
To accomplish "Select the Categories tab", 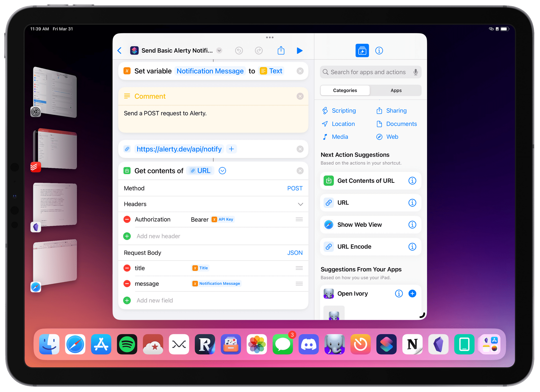I will click(345, 90).
